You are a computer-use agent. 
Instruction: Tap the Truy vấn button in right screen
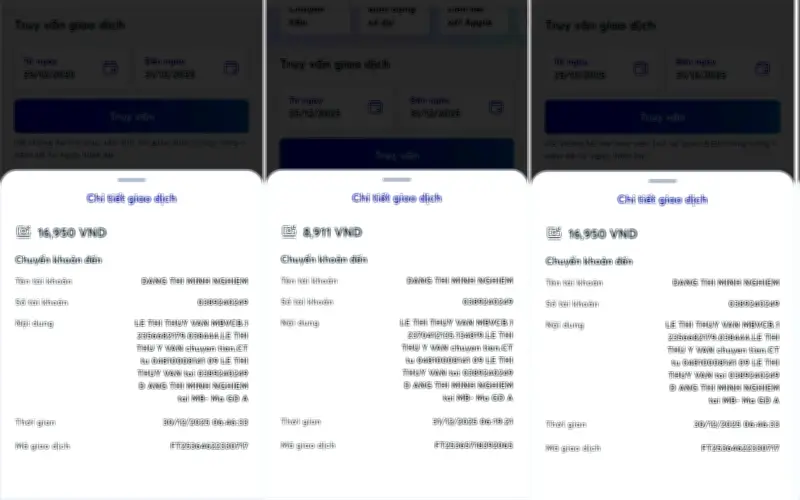(x=662, y=117)
